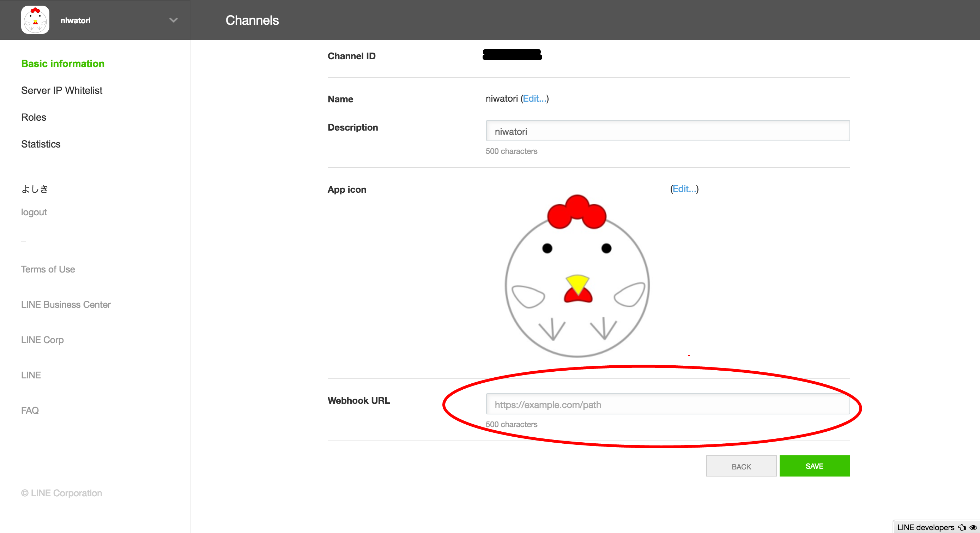The height and width of the screenshot is (533, 980).
Task: Visit the FAQ page
Action: pos(30,411)
